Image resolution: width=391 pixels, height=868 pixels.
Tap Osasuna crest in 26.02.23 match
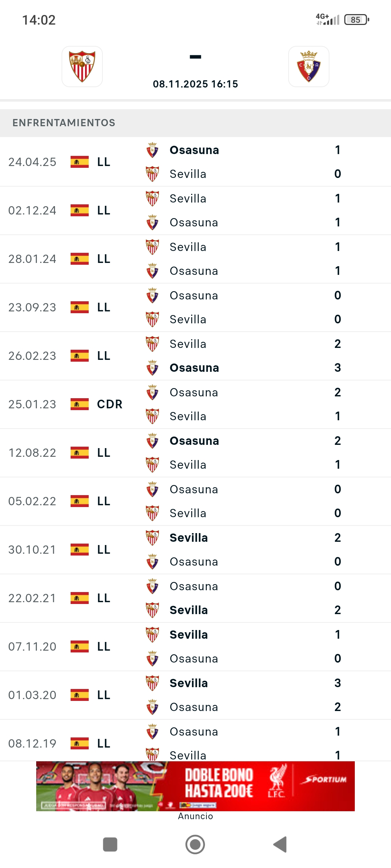(152, 368)
